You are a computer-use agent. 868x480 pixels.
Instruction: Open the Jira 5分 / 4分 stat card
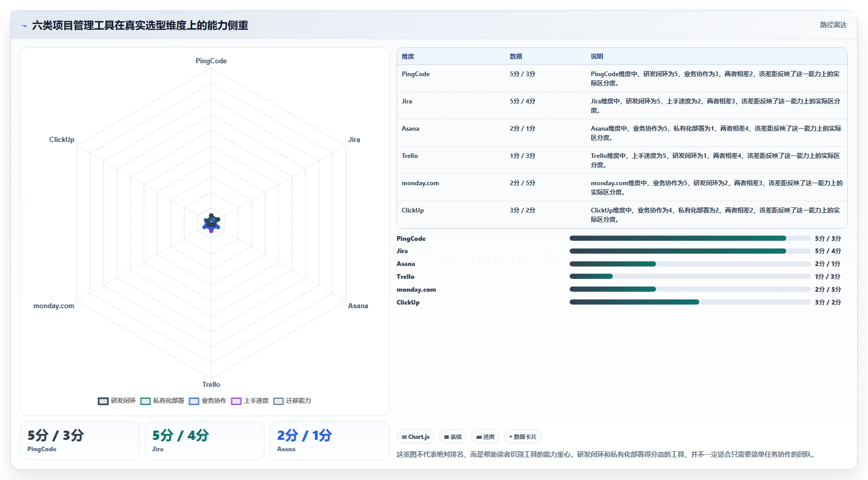tap(205, 440)
